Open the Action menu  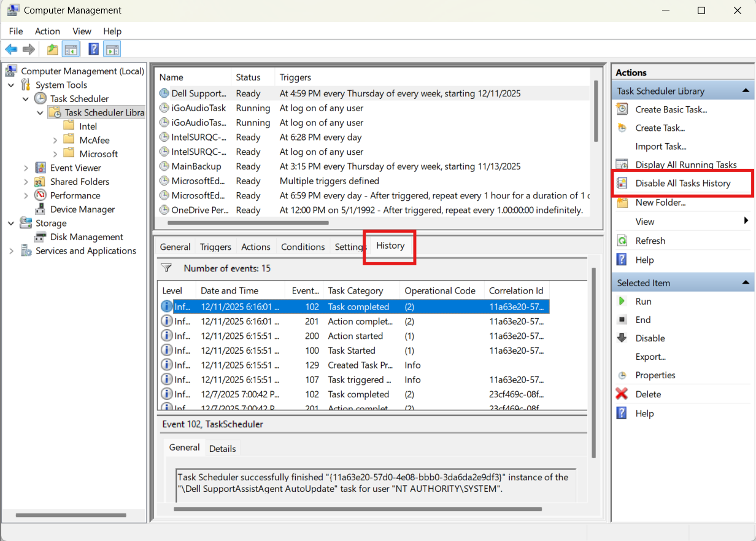47,31
